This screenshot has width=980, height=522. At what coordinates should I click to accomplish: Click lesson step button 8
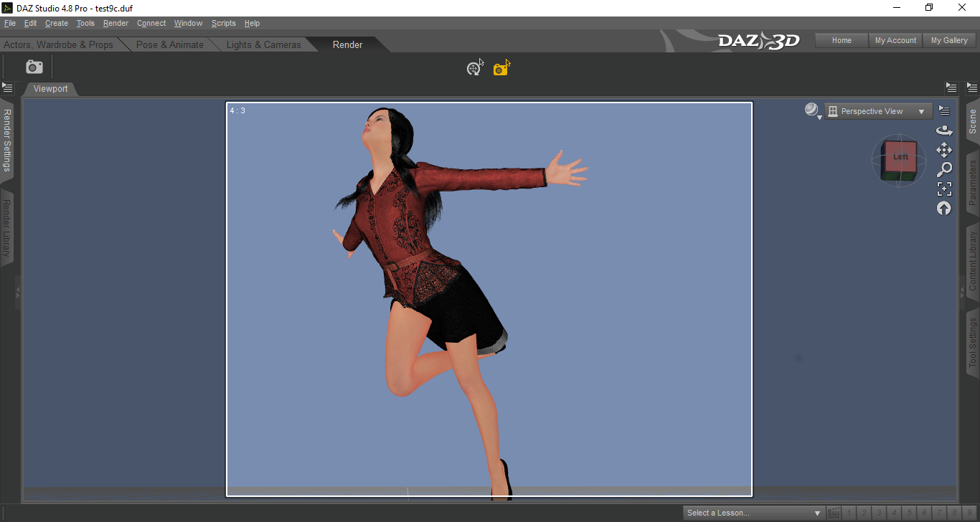(956, 513)
